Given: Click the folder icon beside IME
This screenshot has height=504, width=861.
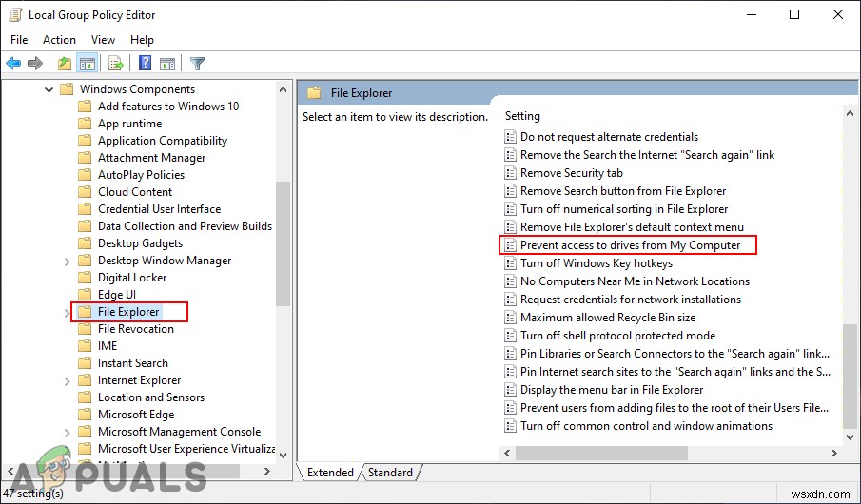Looking at the screenshot, I should pyautogui.click(x=85, y=346).
